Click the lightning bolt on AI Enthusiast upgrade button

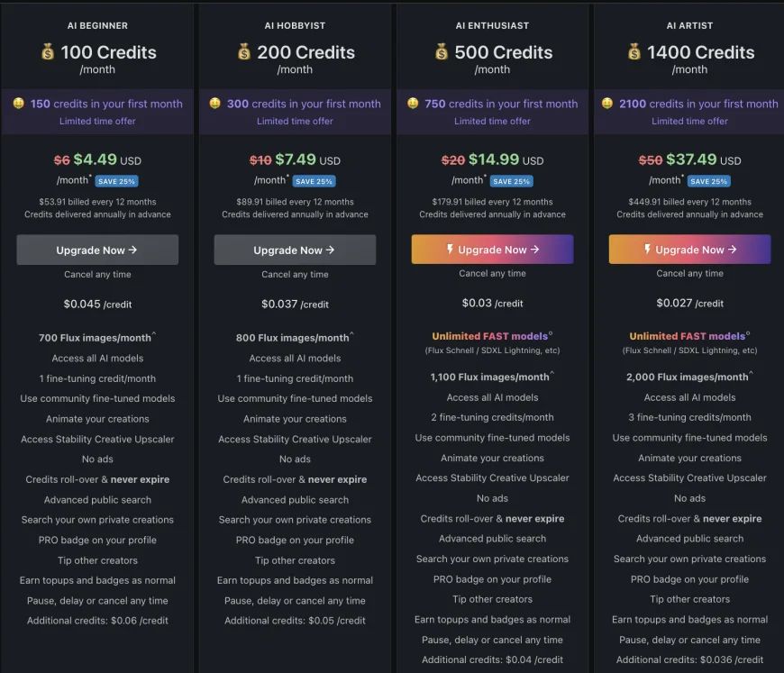point(450,250)
